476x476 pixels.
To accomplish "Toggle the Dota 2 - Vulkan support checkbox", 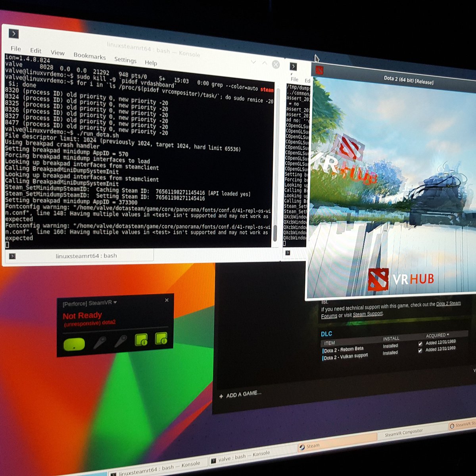I will pyautogui.click(x=420, y=351).
